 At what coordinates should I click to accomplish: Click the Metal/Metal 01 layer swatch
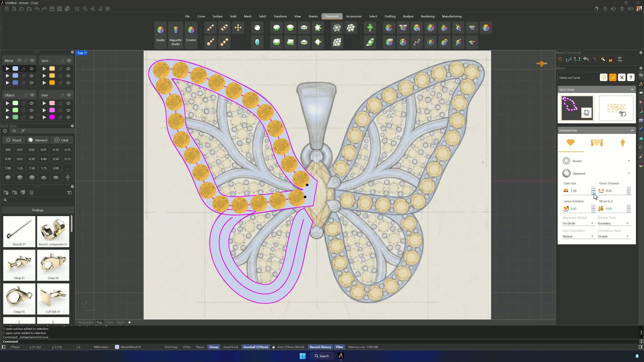[117, 347]
